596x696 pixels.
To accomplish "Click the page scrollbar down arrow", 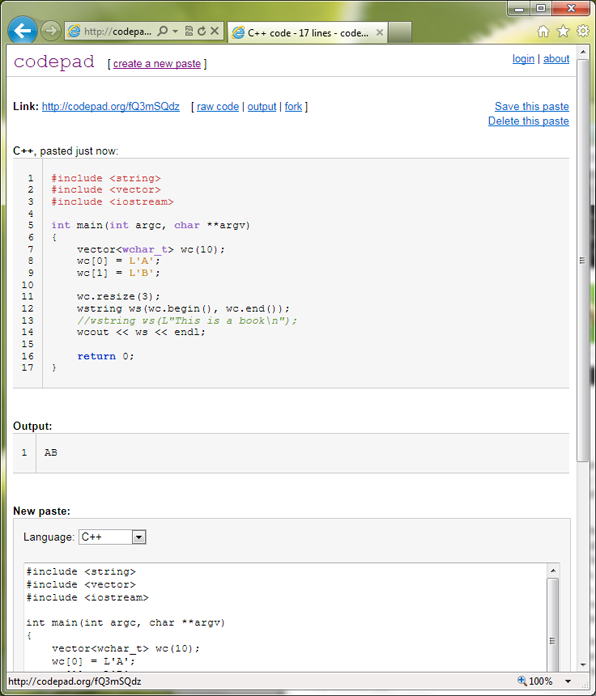I will click(583, 665).
